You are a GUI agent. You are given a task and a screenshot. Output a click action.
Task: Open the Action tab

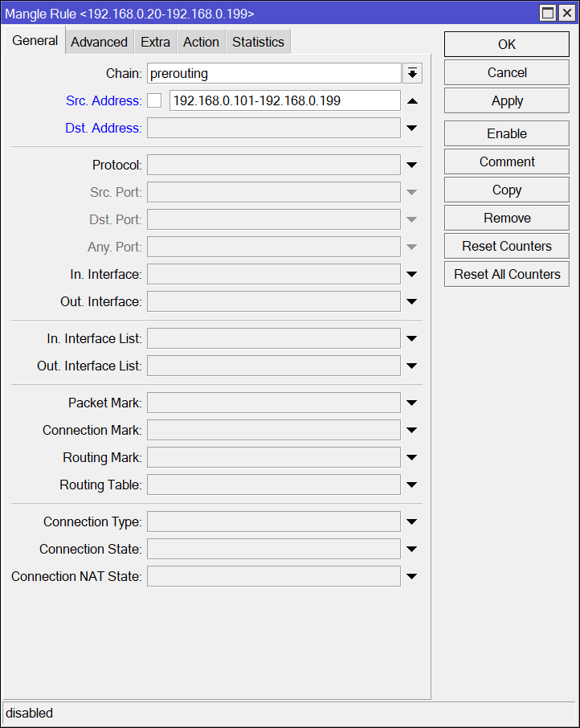tap(201, 42)
